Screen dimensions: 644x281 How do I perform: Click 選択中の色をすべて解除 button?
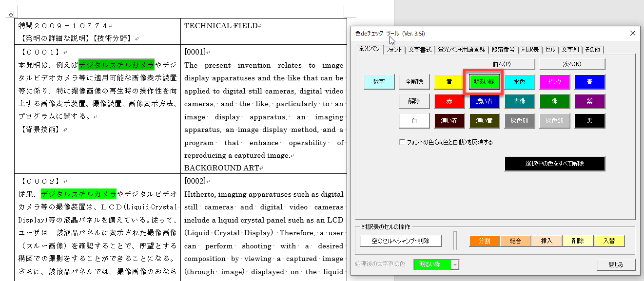(554, 164)
